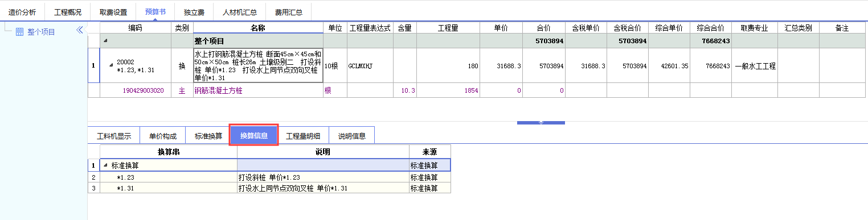This screenshot has width=868, height=220.
Task: Click the 说明 column header
Action: click(x=323, y=152)
